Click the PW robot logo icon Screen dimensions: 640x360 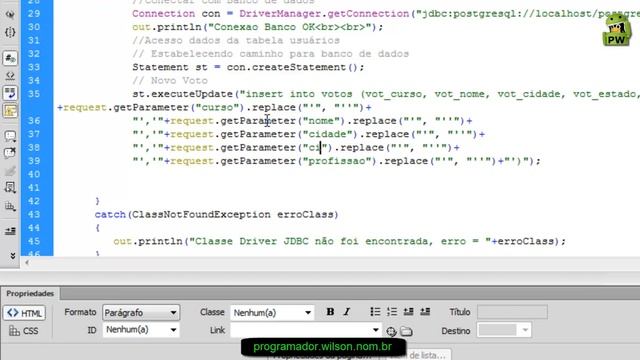tap(616, 29)
